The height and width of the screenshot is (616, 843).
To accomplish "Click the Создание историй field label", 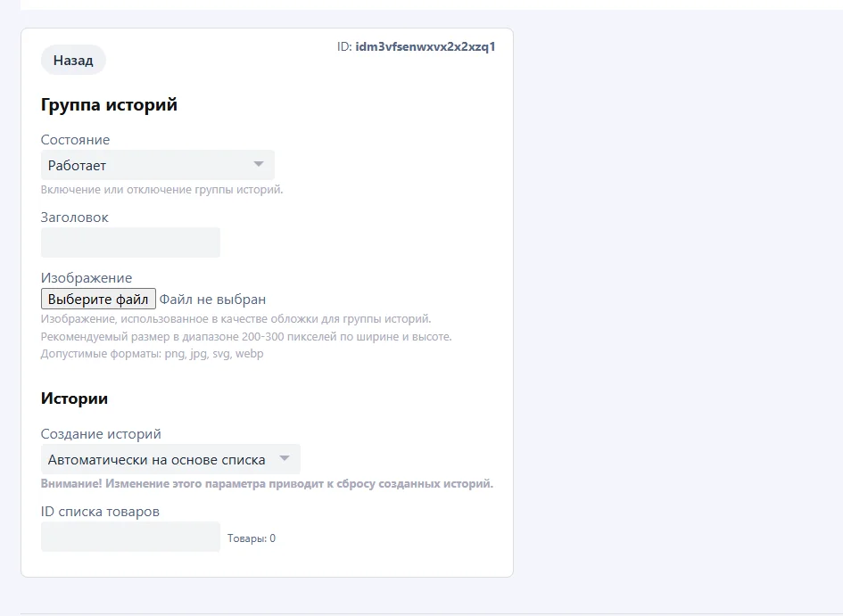I will coord(101,434).
